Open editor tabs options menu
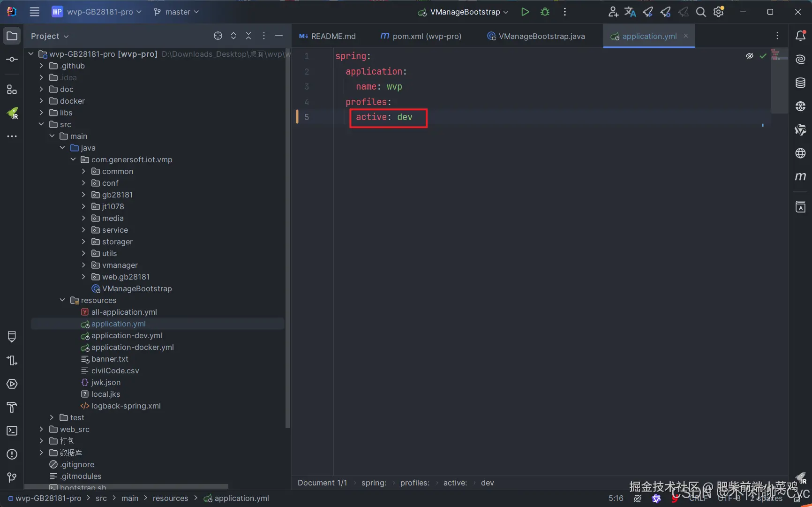 pyautogui.click(x=777, y=36)
